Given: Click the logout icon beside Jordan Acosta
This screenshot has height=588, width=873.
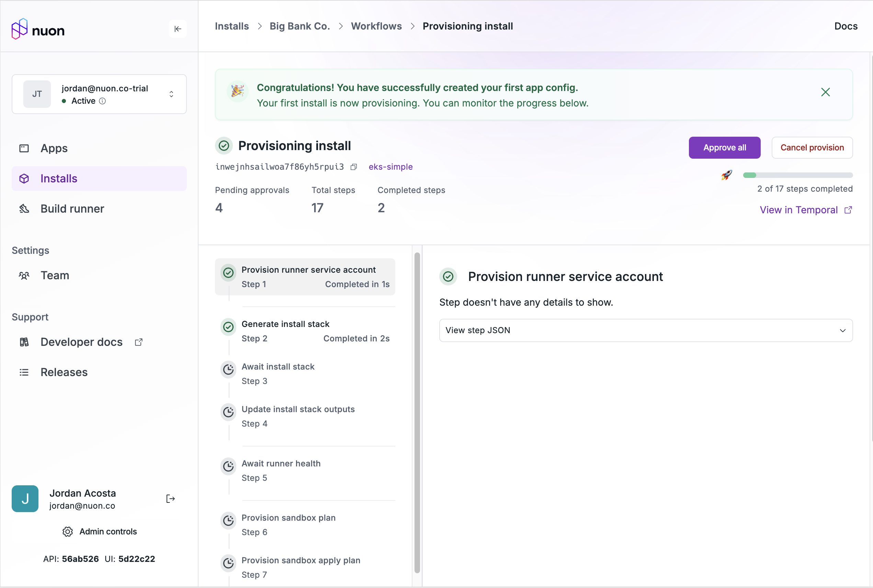Looking at the screenshot, I should click(171, 498).
